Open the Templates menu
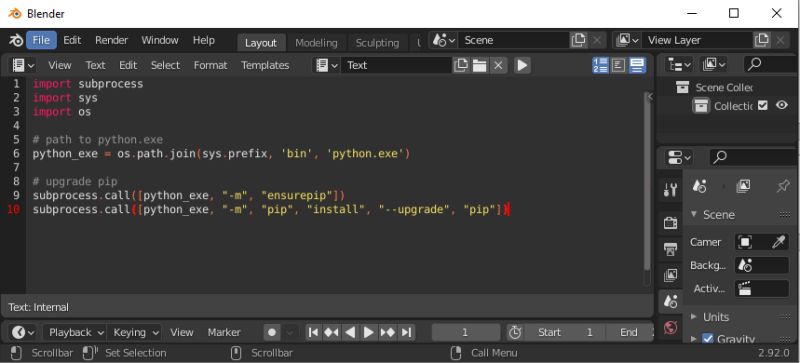Screen dimensions: 800x363 pos(265,65)
